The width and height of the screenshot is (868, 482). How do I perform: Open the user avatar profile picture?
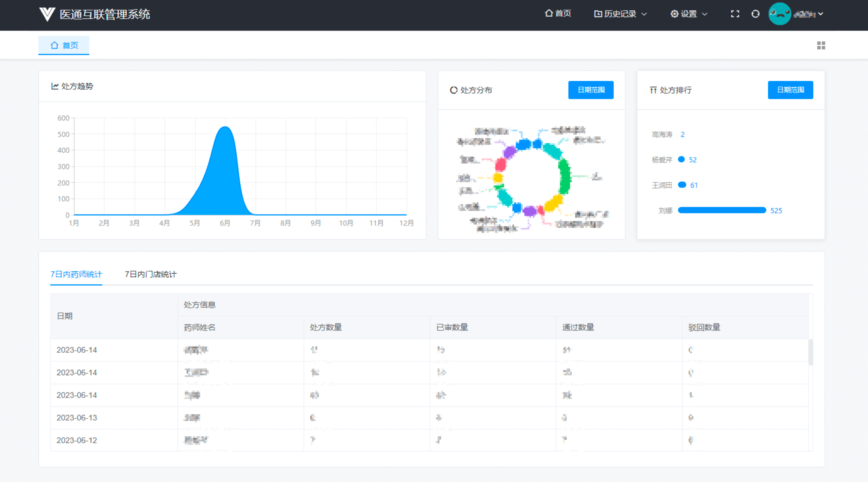(780, 14)
